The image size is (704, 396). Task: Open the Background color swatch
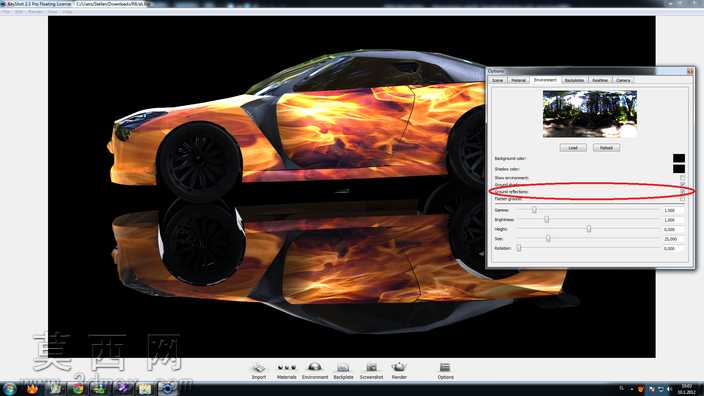coord(679,158)
